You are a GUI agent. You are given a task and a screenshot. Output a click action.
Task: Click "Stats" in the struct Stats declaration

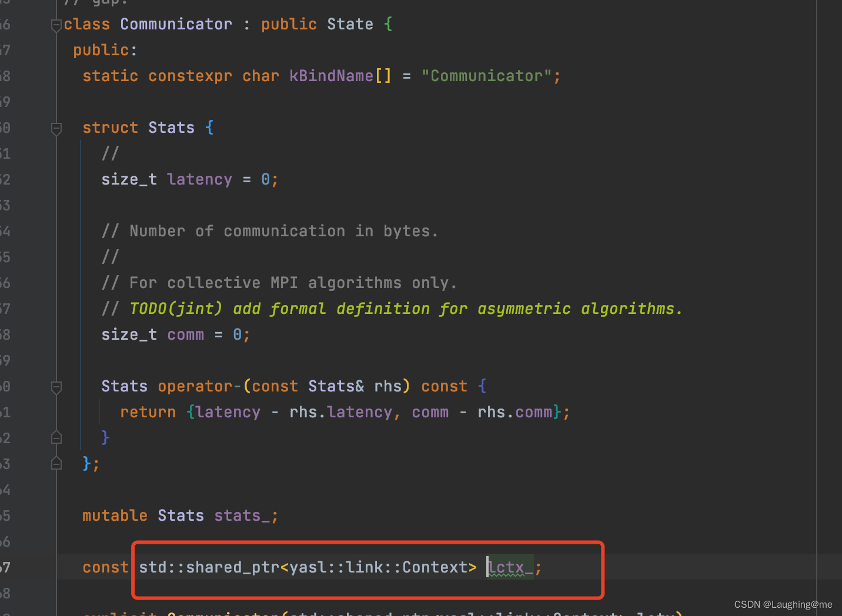171,128
